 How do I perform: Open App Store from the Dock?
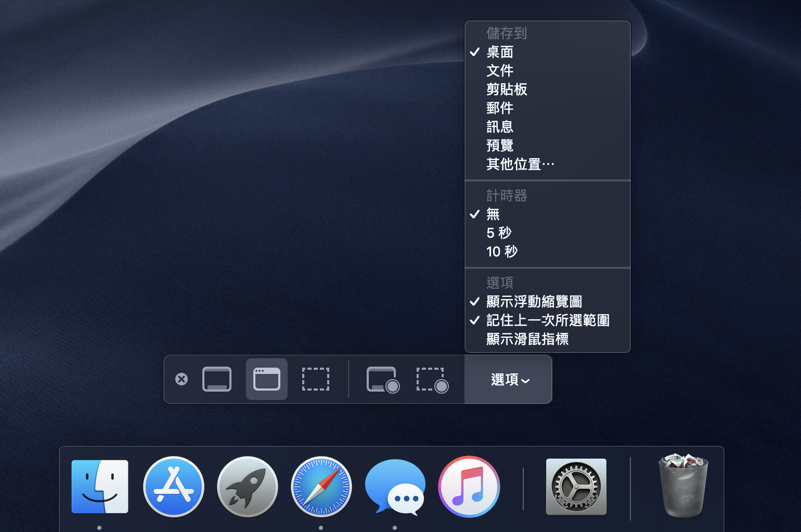point(174,487)
